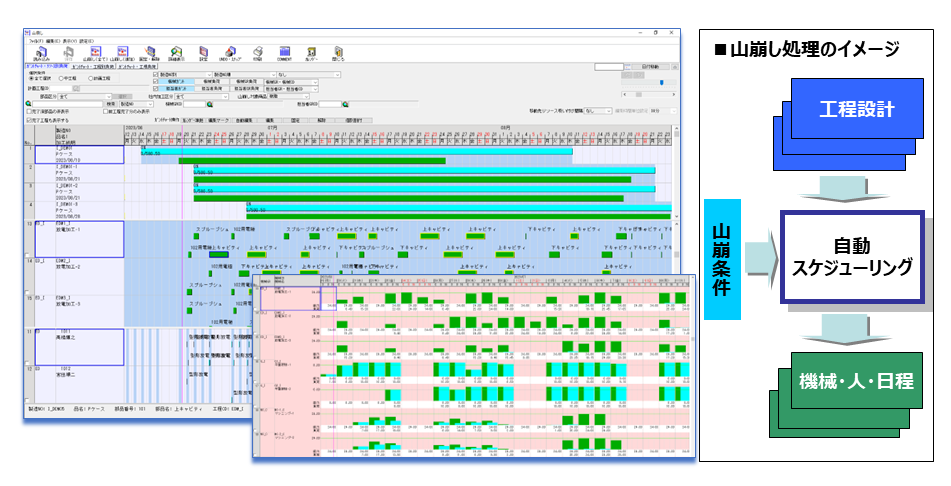Toggle the 前工程完了分のみ表示 checkbox
951x486 pixels.
click(x=106, y=111)
